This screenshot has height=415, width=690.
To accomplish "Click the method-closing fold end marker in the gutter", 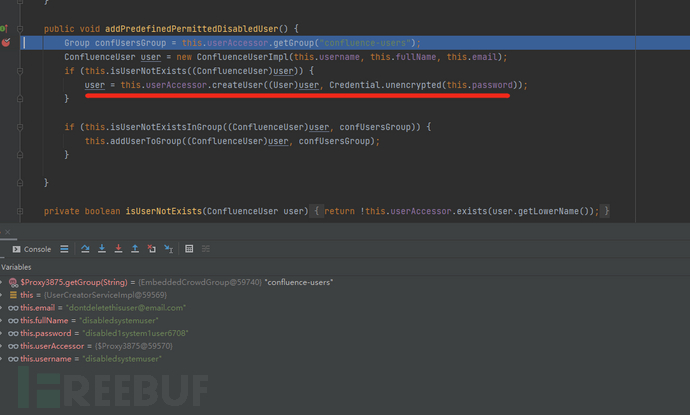I will tap(20, 183).
